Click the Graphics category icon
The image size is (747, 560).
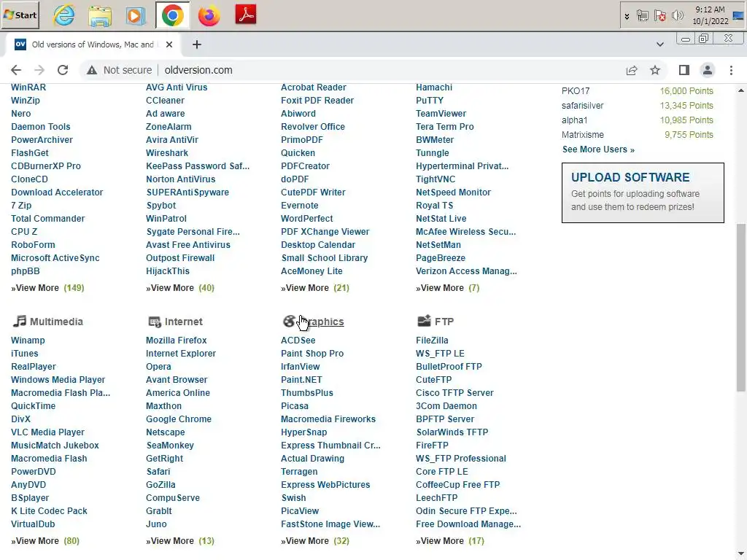tap(289, 322)
